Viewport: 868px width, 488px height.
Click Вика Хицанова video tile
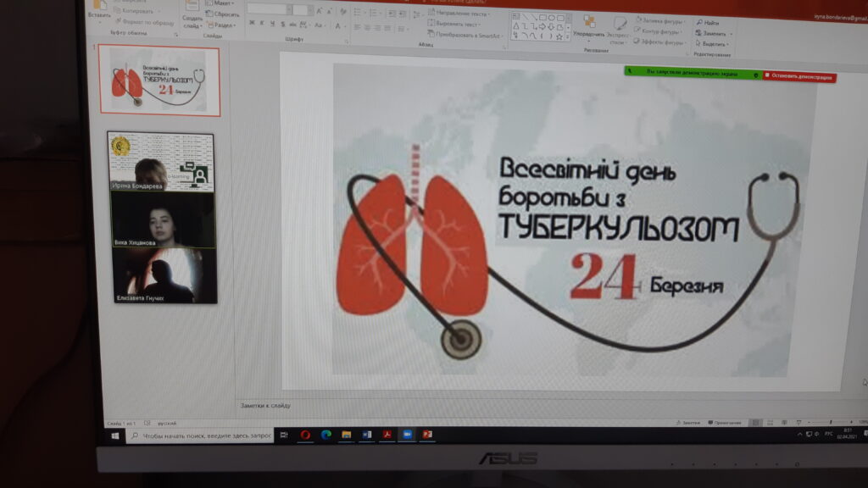coord(163,219)
